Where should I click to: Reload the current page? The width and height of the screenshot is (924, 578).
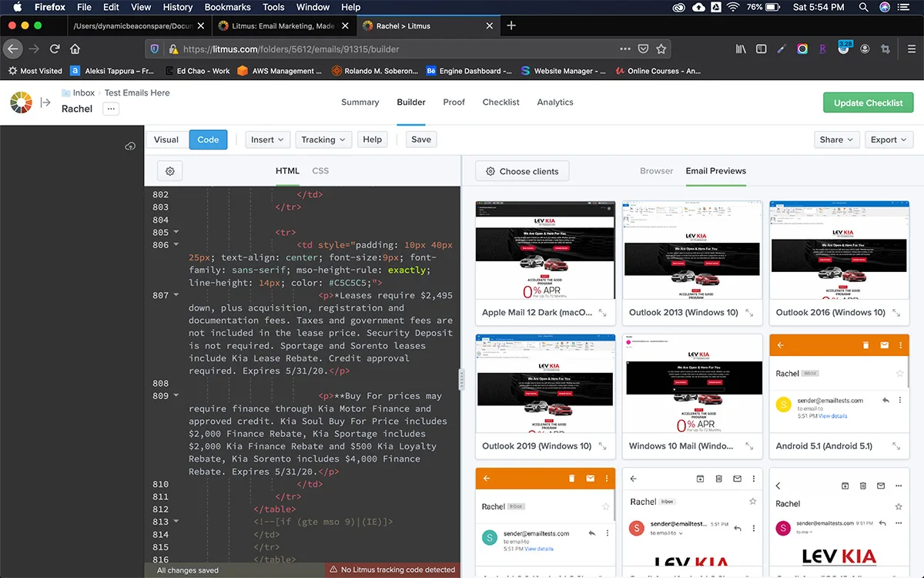pos(55,49)
